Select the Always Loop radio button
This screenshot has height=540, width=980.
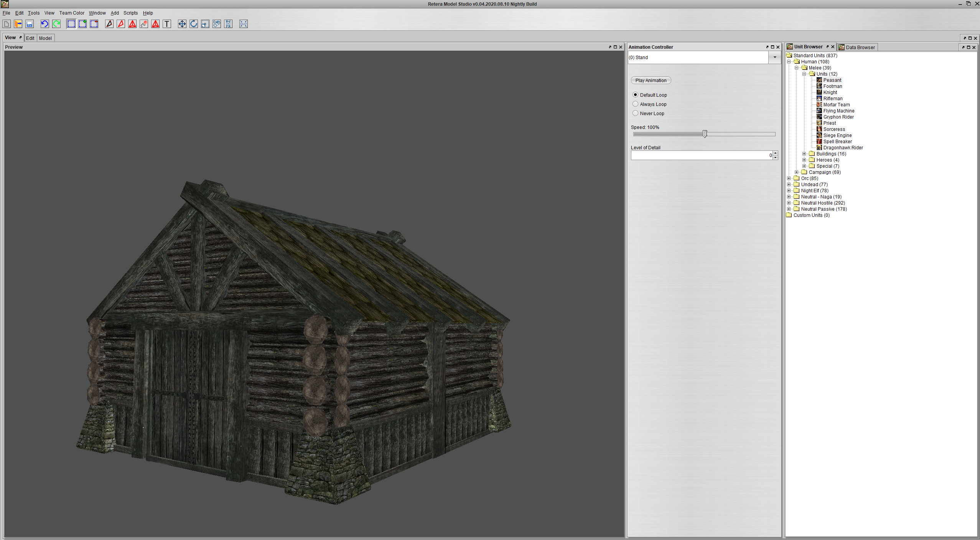pyautogui.click(x=635, y=104)
